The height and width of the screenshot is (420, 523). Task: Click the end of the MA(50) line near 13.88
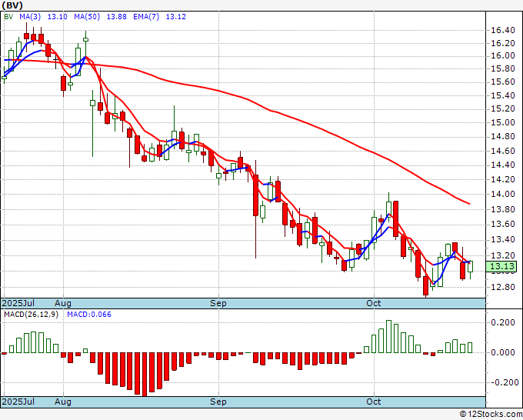469,204
